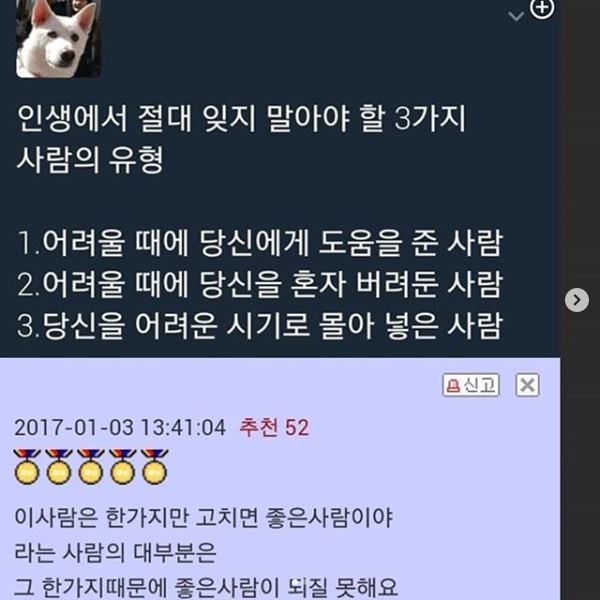Click item 3 about 몰아 넣은 사람

pos(260,326)
